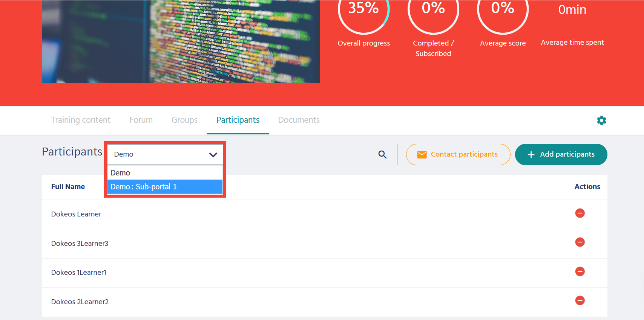Select the Demo option in dropdown list

pos(120,173)
